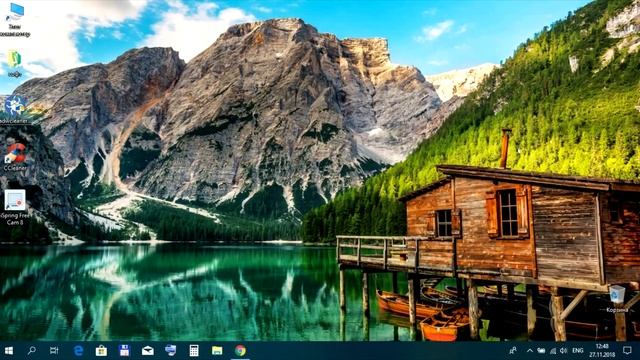Viewport: 640px width, 360px height.
Task: Switch to Google Chrome on taskbar
Action: [x=240, y=351]
